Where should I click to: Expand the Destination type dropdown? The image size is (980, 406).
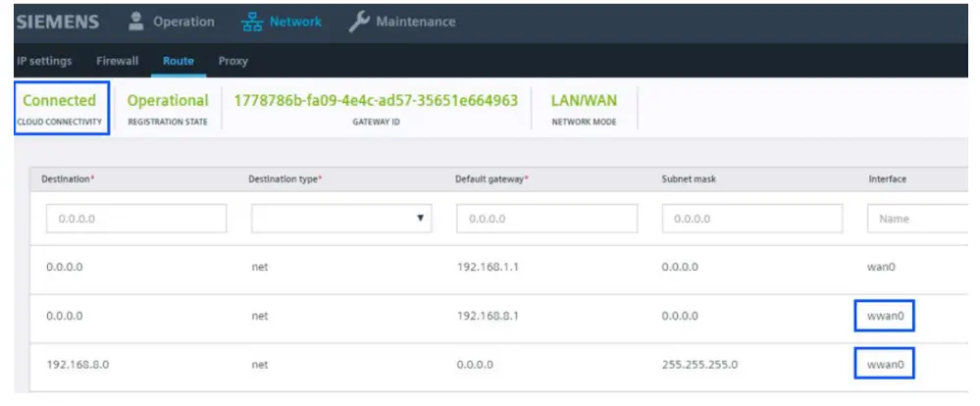point(341,219)
